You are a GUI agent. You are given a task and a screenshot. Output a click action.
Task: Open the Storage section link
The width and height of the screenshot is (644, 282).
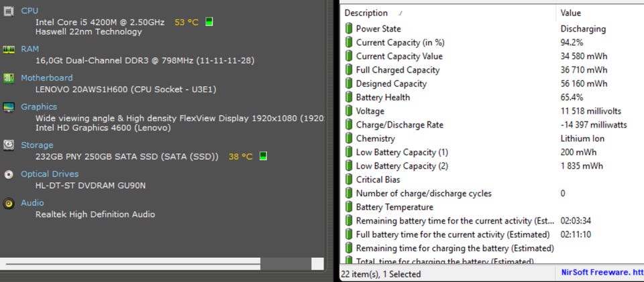pos(37,145)
